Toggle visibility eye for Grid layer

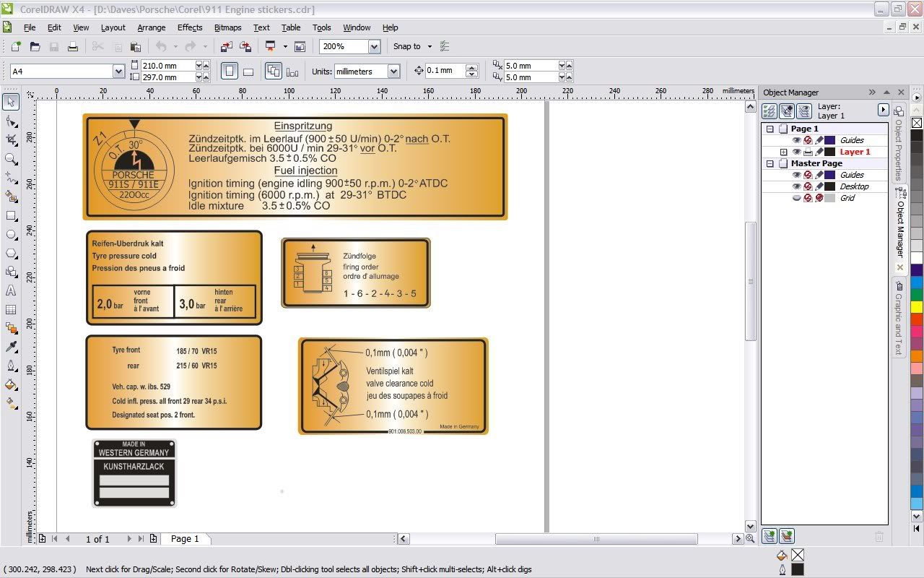pyautogui.click(x=797, y=198)
